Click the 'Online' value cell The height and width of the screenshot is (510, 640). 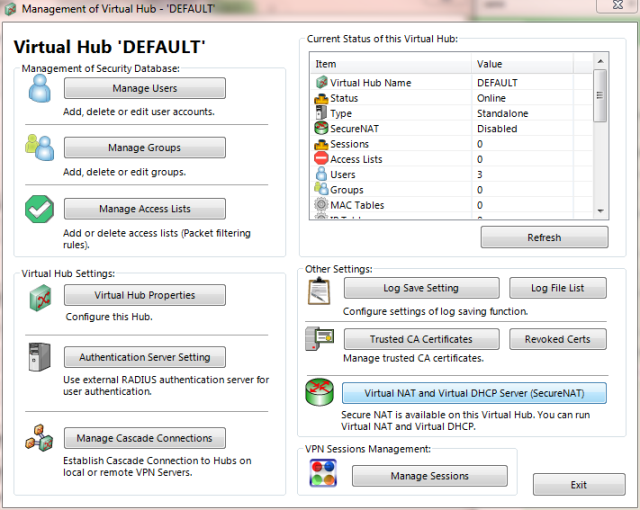[x=491, y=98]
